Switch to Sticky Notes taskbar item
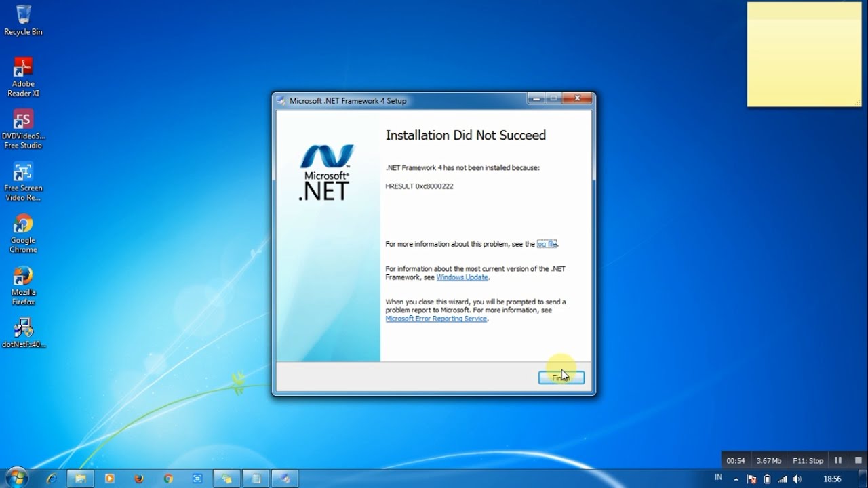The width and height of the screenshot is (868, 488). pos(227,479)
